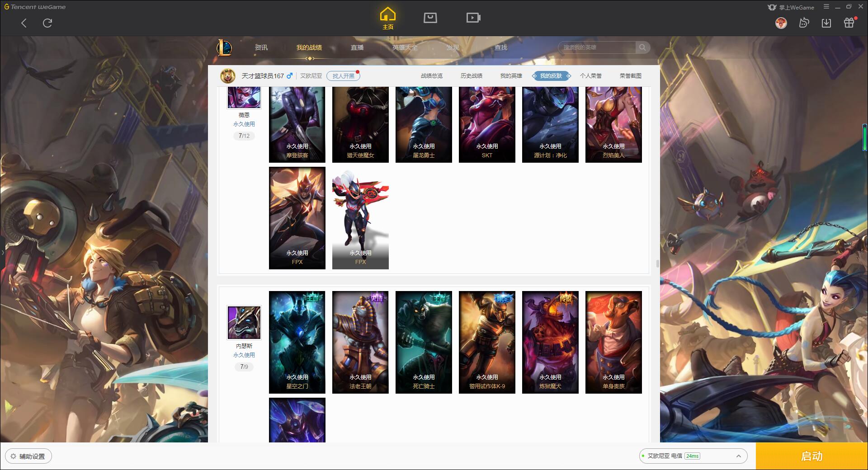Open the 个人荣誉 sub-tab
Viewport: 868px width, 470px height.
591,76
